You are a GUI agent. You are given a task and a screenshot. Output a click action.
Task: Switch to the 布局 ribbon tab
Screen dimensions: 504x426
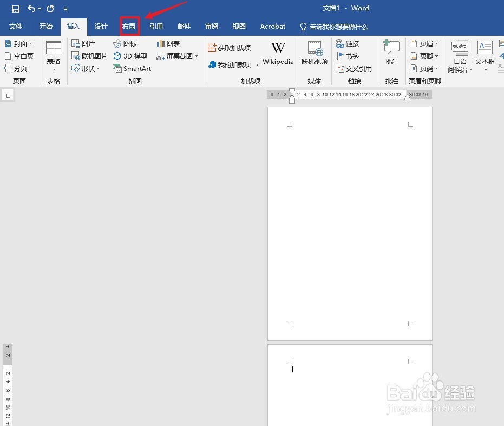[x=129, y=26]
